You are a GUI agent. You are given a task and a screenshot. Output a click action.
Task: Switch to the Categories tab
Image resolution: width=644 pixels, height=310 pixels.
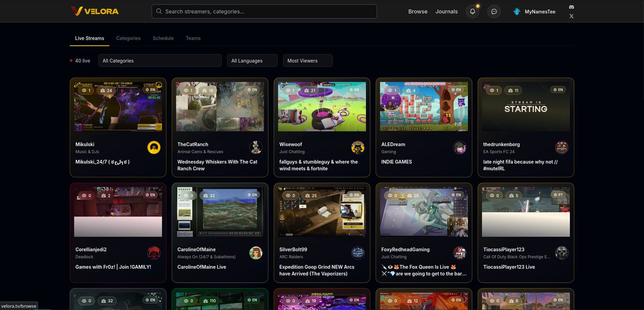(128, 38)
